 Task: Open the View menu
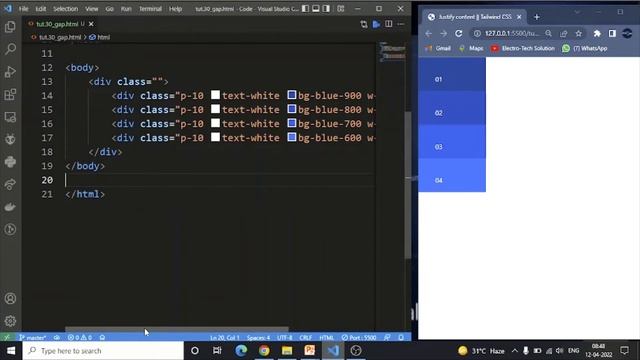click(x=91, y=9)
